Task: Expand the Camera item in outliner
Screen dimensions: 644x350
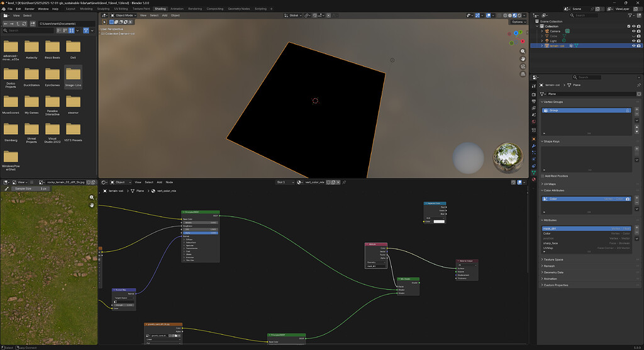Action: tap(541, 31)
